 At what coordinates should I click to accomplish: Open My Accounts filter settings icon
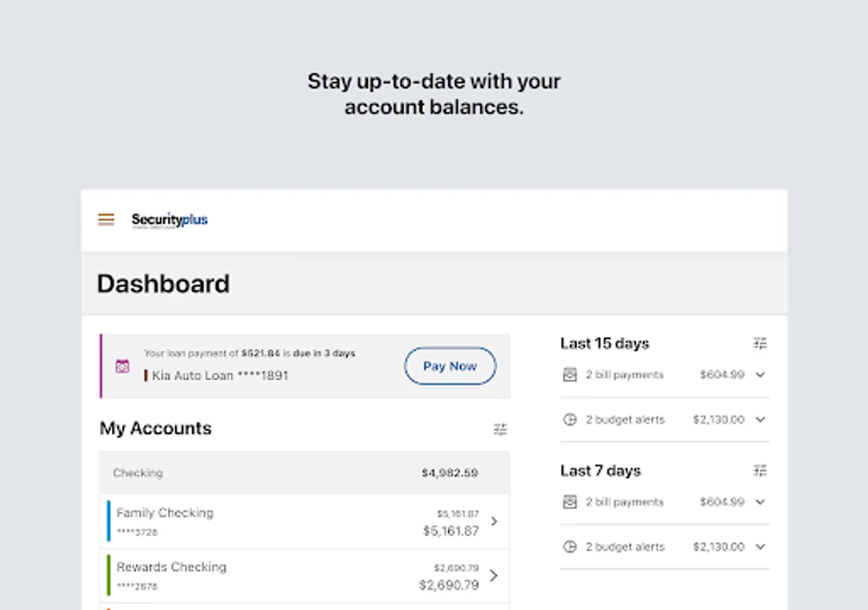coord(500,429)
